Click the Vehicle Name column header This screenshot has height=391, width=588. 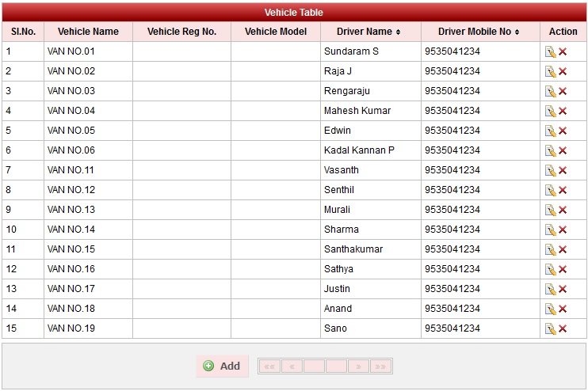coord(88,32)
